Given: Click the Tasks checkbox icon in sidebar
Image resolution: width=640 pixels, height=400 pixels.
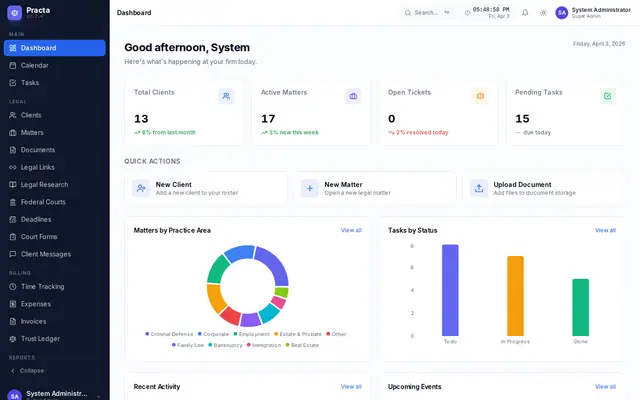Looking at the screenshot, I should (13, 83).
